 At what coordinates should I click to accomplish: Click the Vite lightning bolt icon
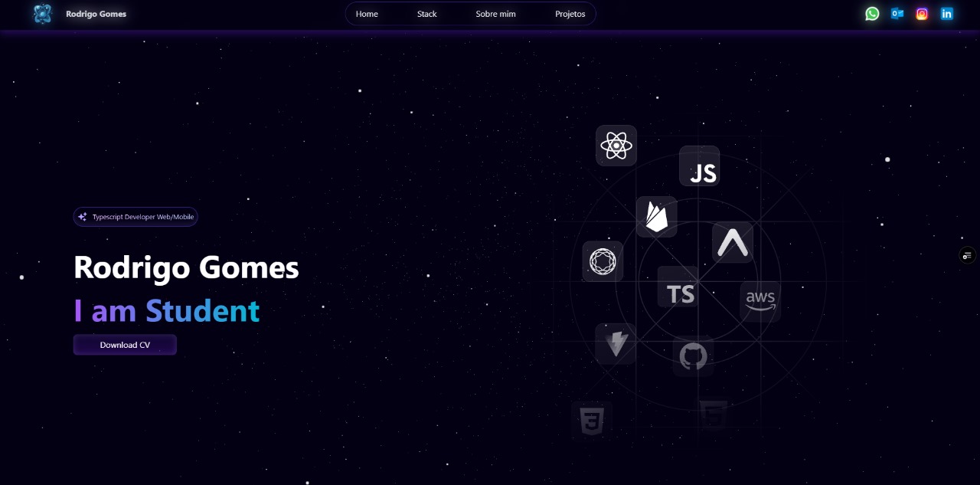[616, 343]
